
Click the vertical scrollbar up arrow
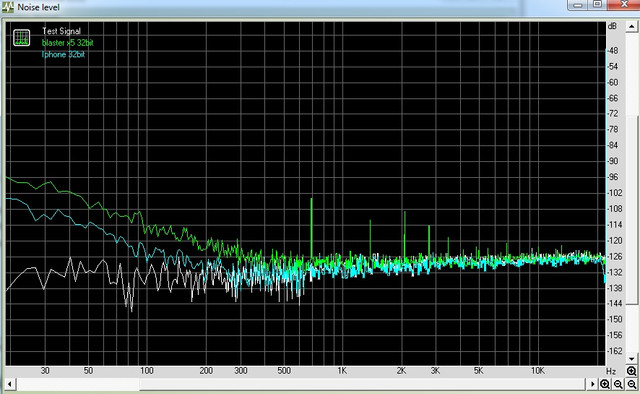tap(631, 27)
